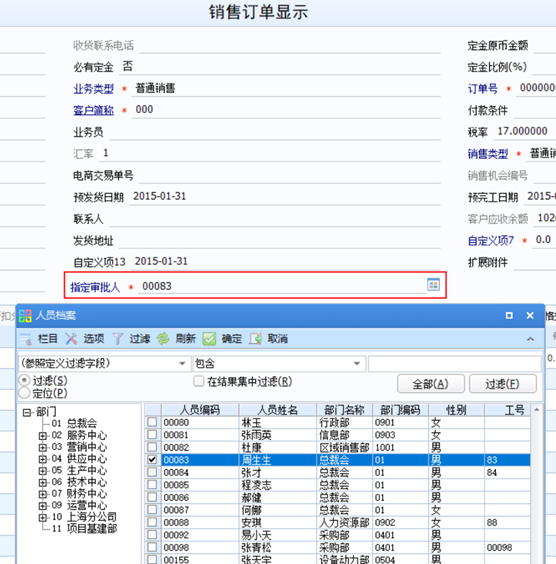
Task: Uncheck the box for 00083 周生生
Action: point(152,459)
